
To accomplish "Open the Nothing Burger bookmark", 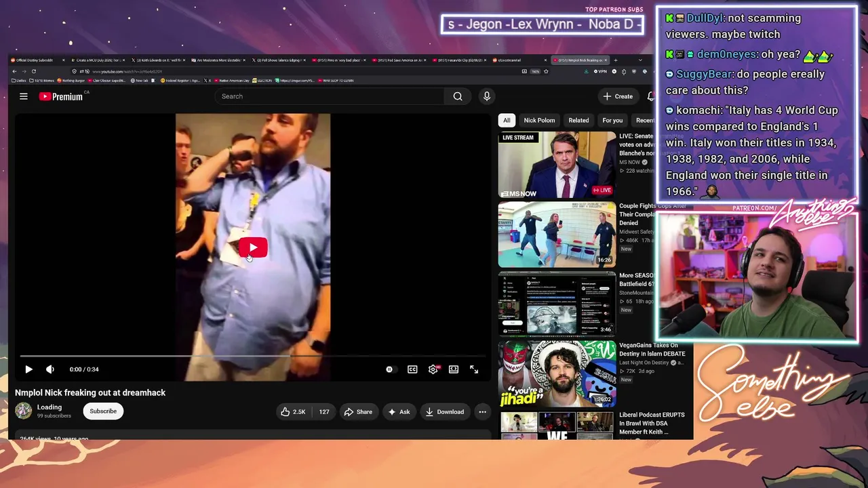I will tap(71, 81).
